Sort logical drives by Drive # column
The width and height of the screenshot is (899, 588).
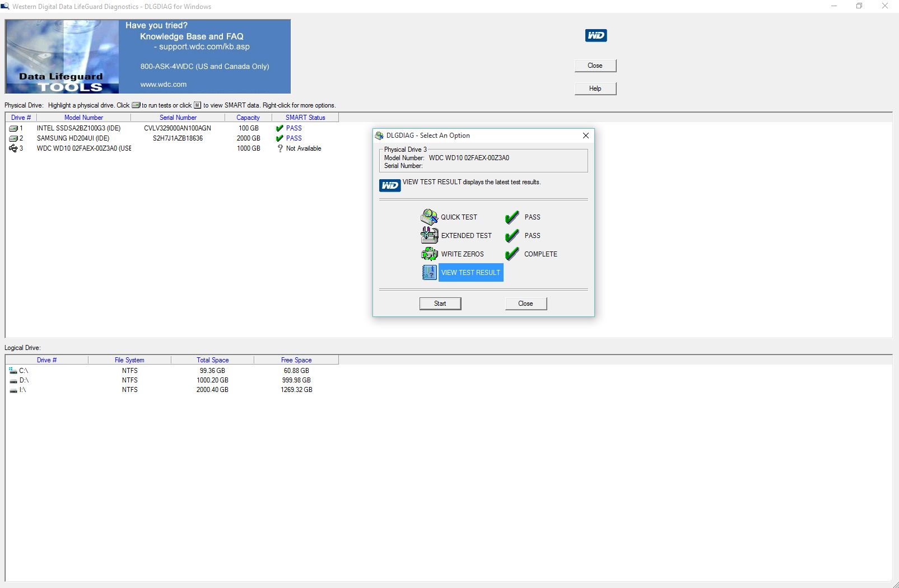click(x=46, y=360)
